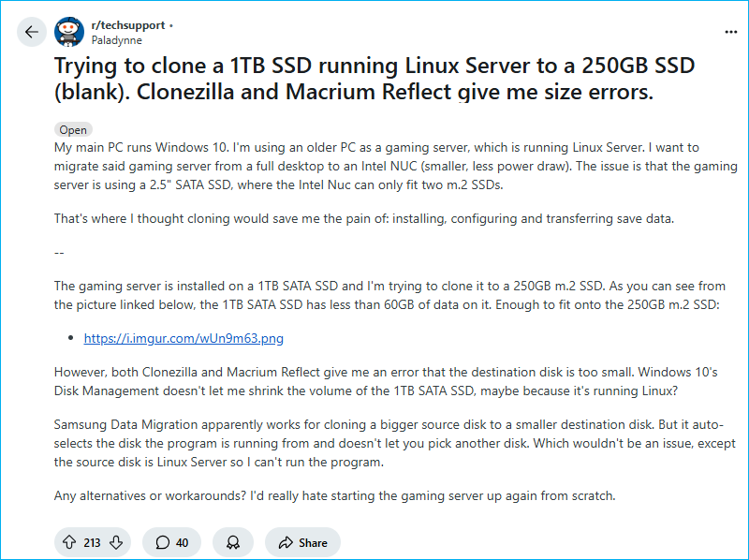
Task: Open the i.imgur.com picture link
Action: pos(184,338)
